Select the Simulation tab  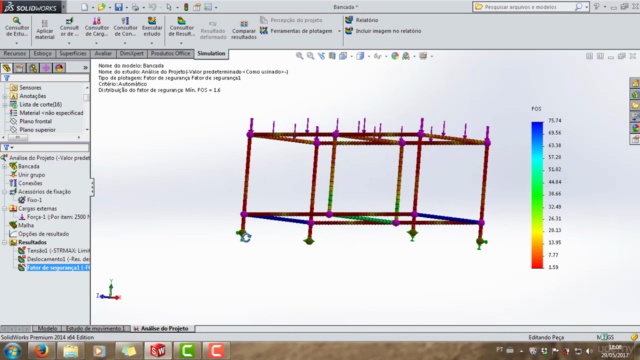click(211, 53)
